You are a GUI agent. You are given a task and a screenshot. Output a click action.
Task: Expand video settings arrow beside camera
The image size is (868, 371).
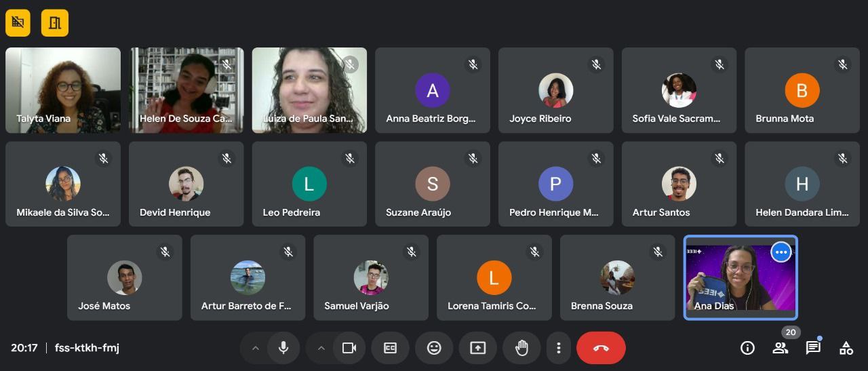click(321, 348)
